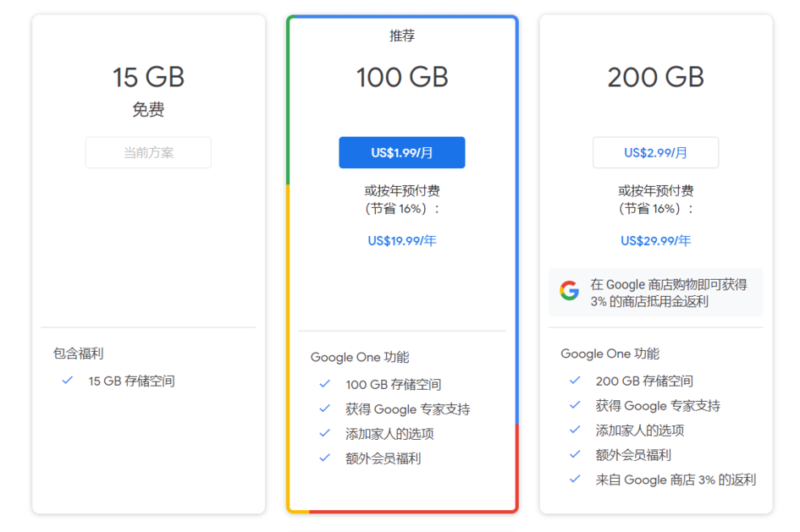Choose the US$1.99/月 monthly plan button

pos(402,153)
